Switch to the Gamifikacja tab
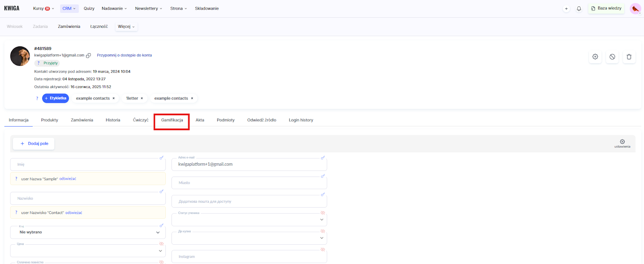644x264 pixels. 172,120
